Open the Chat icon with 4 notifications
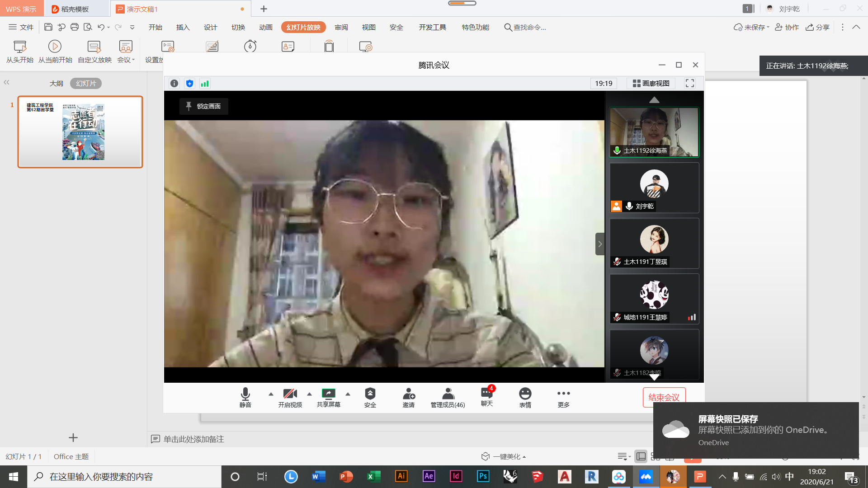This screenshot has width=868, height=488. 486,393
